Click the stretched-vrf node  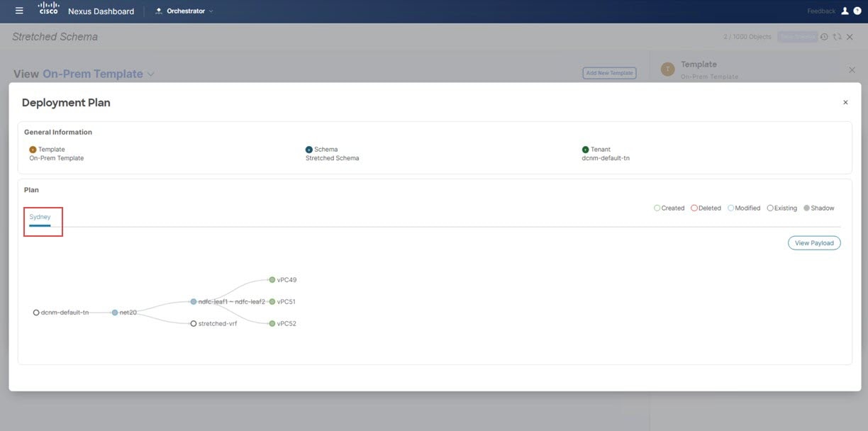pyautogui.click(x=194, y=323)
